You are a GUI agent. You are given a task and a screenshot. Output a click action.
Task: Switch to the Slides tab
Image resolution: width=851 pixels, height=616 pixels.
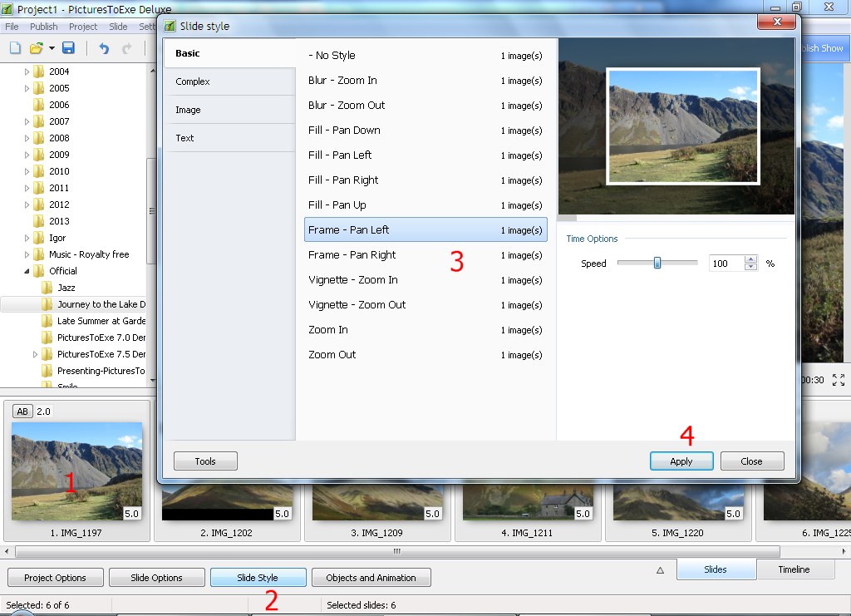[716, 569]
